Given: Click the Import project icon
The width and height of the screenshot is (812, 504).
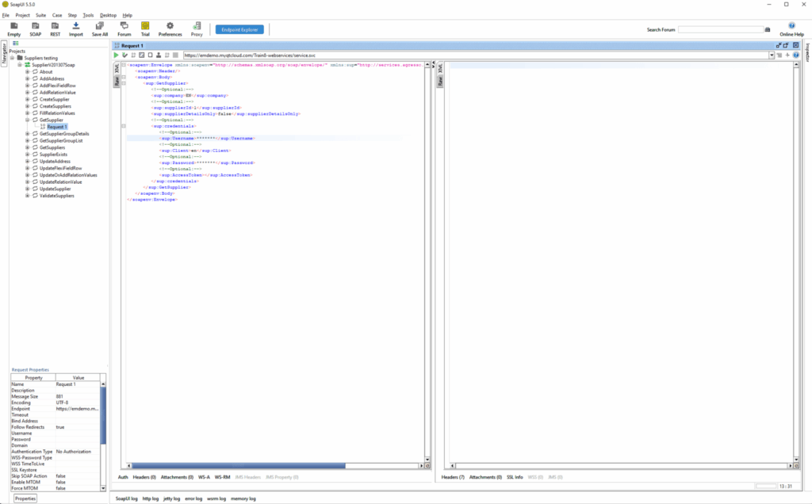Looking at the screenshot, I should tap(76, 29).
